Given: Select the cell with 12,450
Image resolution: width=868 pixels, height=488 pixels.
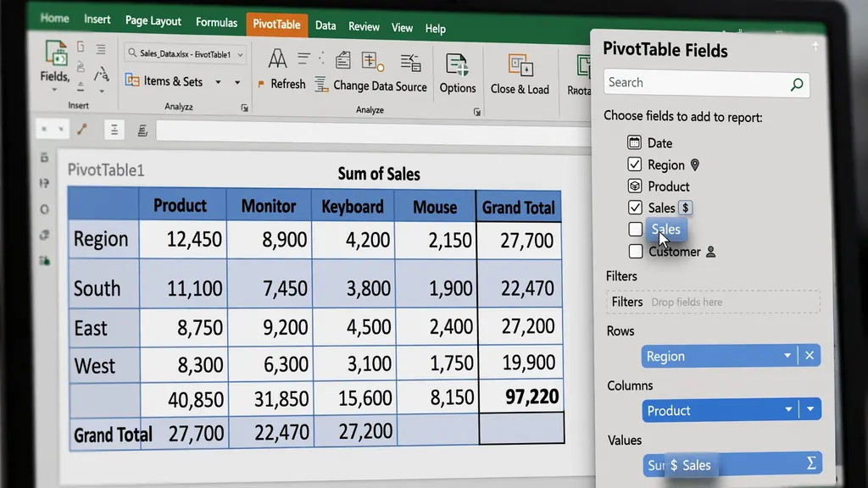Looking at the screenshot, I should click(x=182, y=239).
